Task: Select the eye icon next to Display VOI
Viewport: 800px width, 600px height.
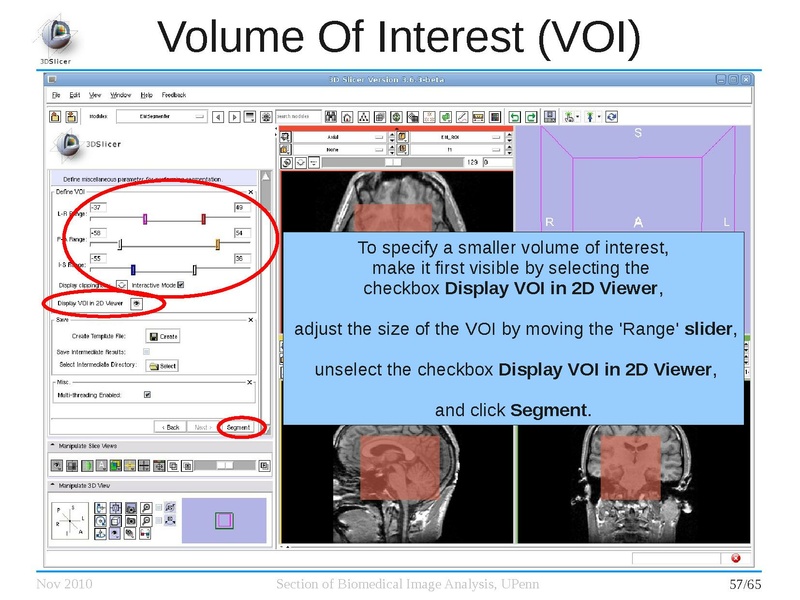Action: coord(137,304)
